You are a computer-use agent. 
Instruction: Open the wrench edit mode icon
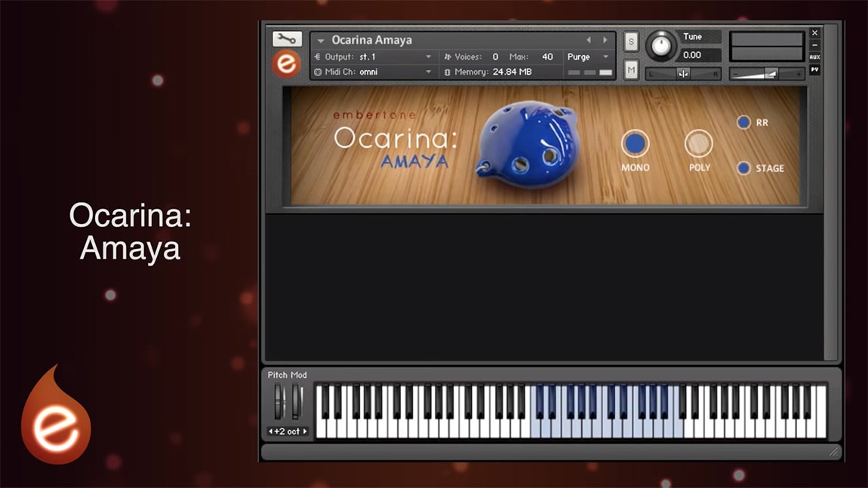click(287, 38)
